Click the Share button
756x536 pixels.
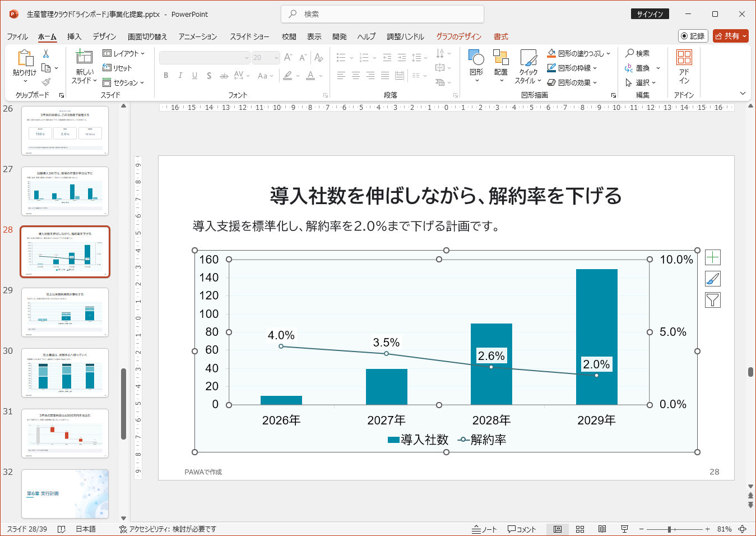[x=731, y=36]
